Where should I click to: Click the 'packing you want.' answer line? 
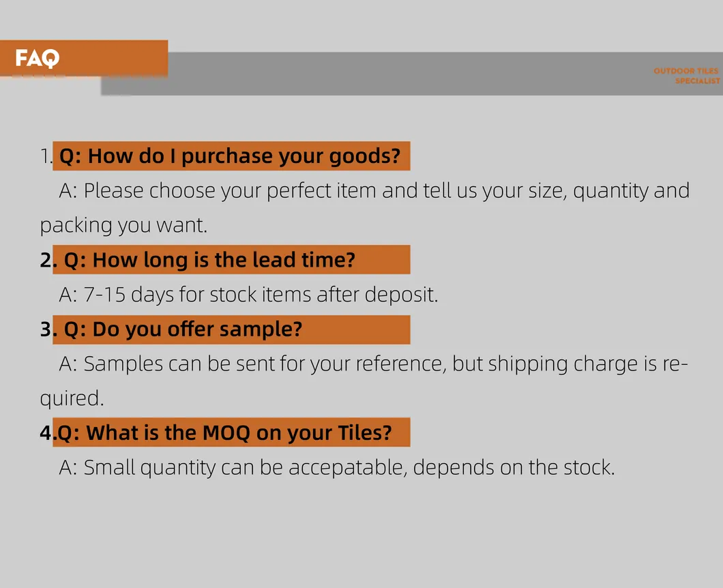pyautogui.click(x=123, y=225)
